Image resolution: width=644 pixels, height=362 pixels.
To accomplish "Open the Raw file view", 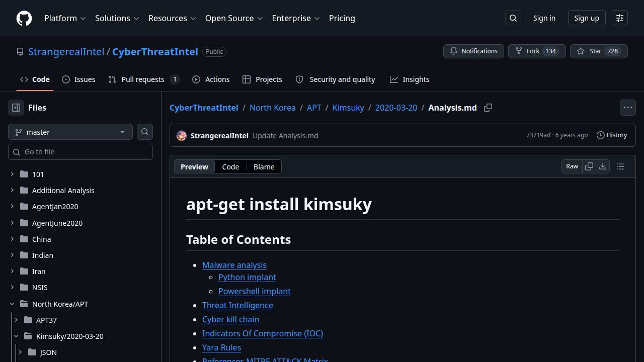I will click(572, 166).
